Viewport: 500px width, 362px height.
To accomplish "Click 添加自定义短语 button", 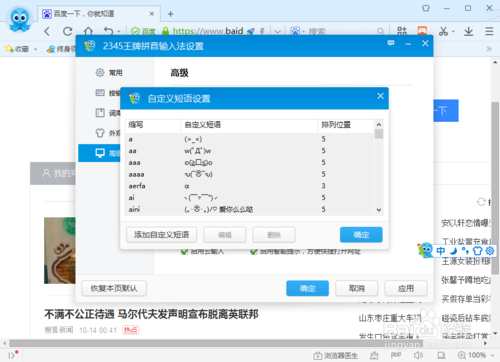I will coord(161,235).
